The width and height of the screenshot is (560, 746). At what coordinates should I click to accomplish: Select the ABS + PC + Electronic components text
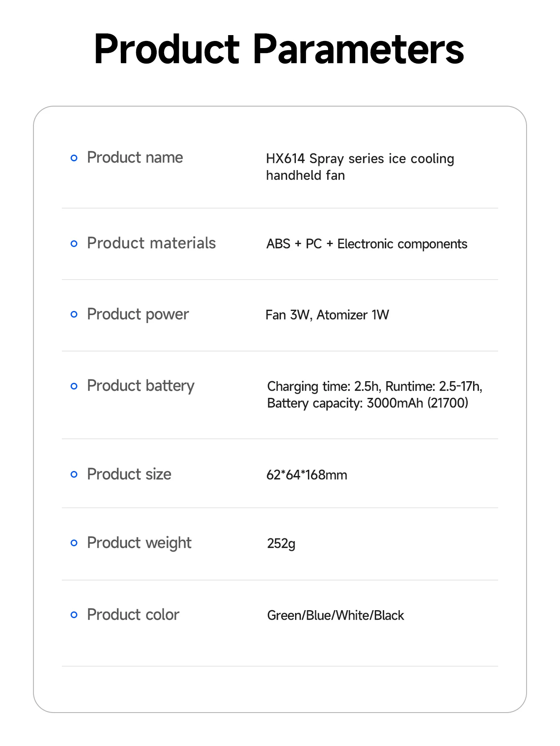coord(367,244)
